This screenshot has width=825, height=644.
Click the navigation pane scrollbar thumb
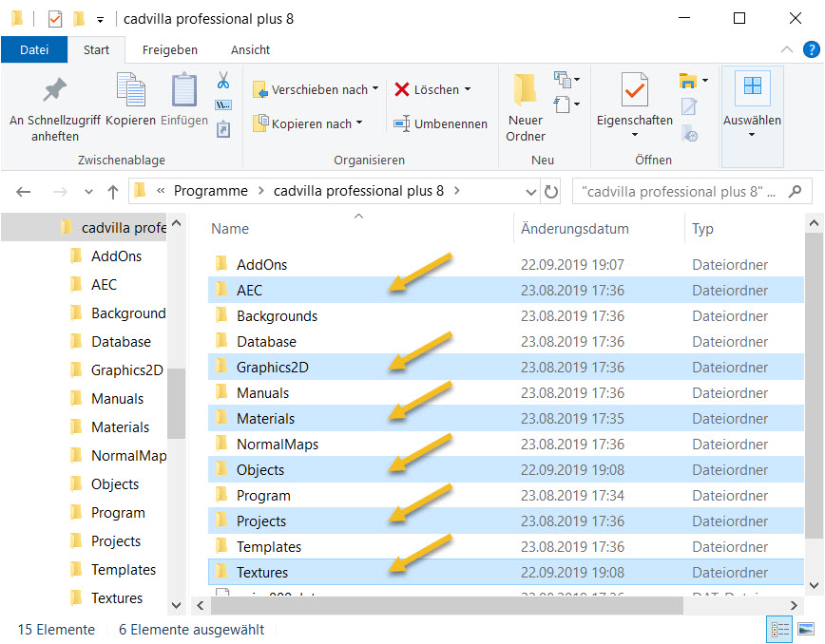(176, 404)
